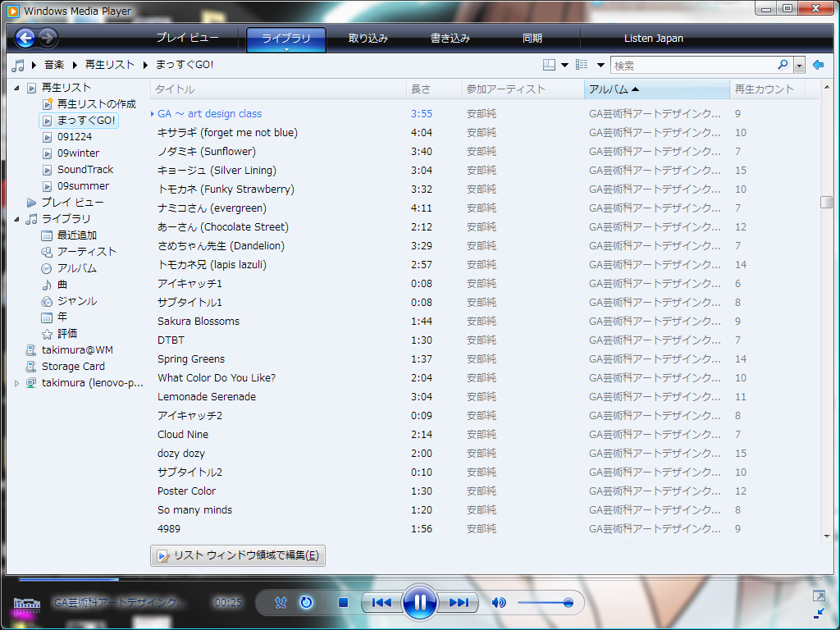Sort by 再生カウント column header
This screenshot has width=840, height=630.
point(768,89)
